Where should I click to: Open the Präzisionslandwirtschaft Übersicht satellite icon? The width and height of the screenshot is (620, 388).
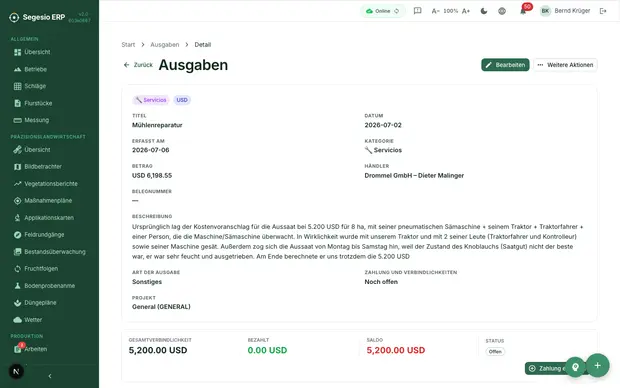17,150
